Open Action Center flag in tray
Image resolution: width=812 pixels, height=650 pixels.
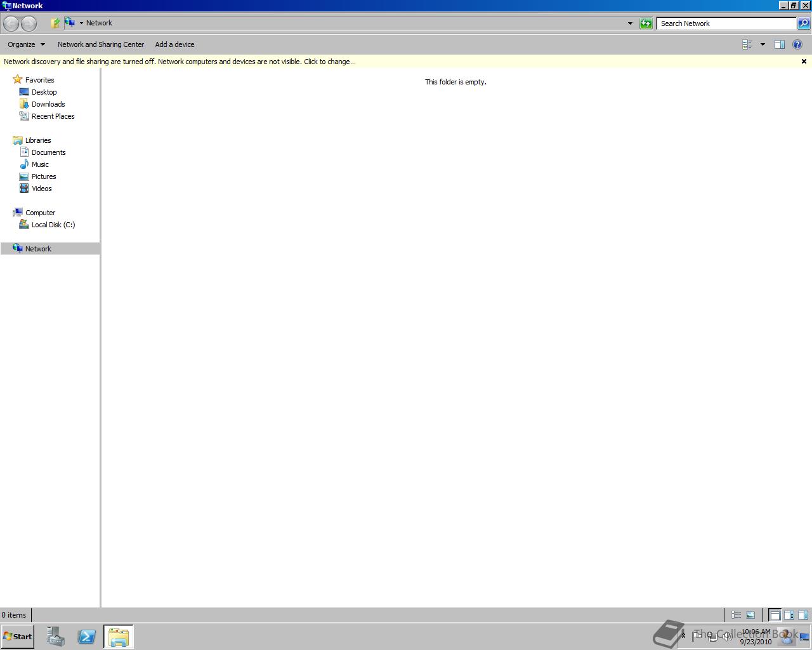(697, 636)
